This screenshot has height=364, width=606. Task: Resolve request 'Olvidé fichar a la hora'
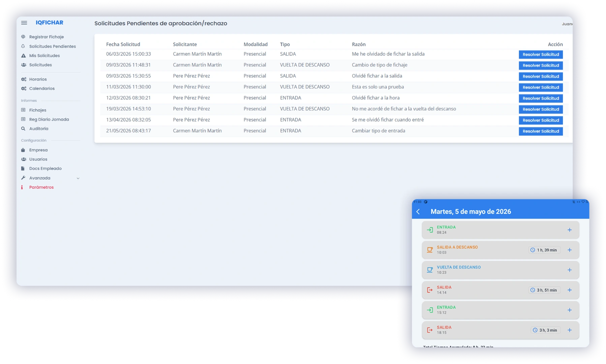point(541,98)
